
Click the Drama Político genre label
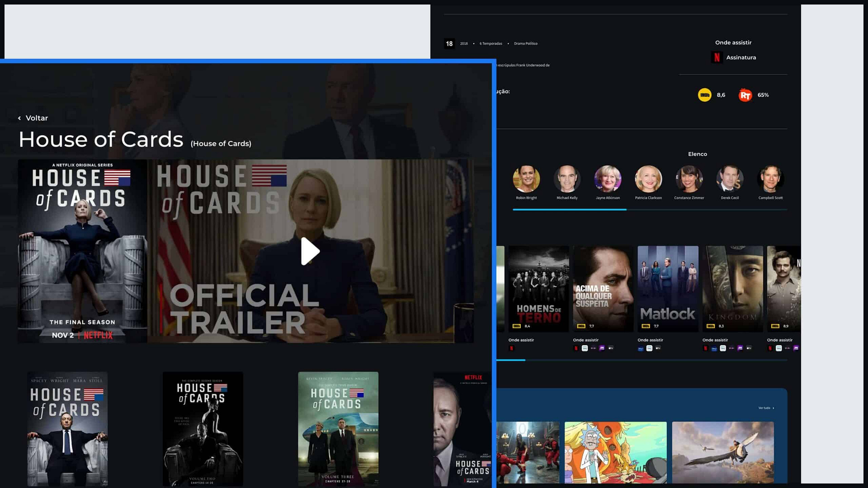[526, 44]
